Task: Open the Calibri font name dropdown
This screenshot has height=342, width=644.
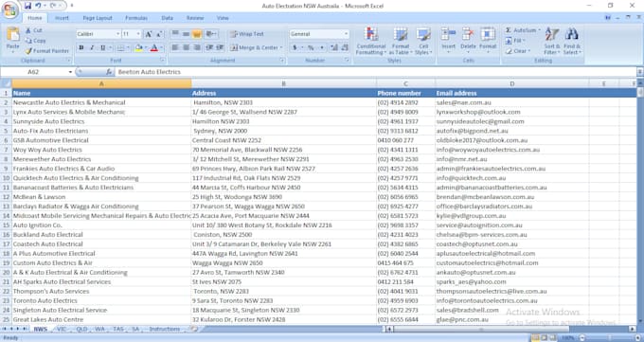Action: pos(117,34)
